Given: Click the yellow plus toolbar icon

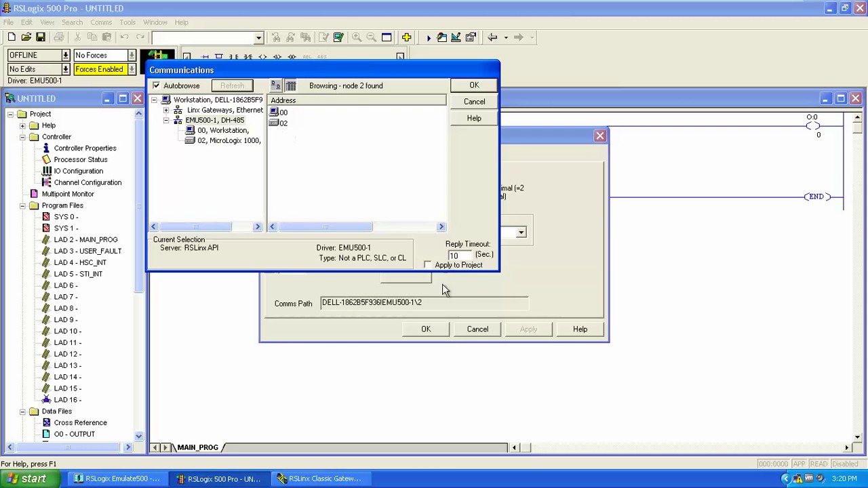Looking at the screenshot, I should (406, 37).
